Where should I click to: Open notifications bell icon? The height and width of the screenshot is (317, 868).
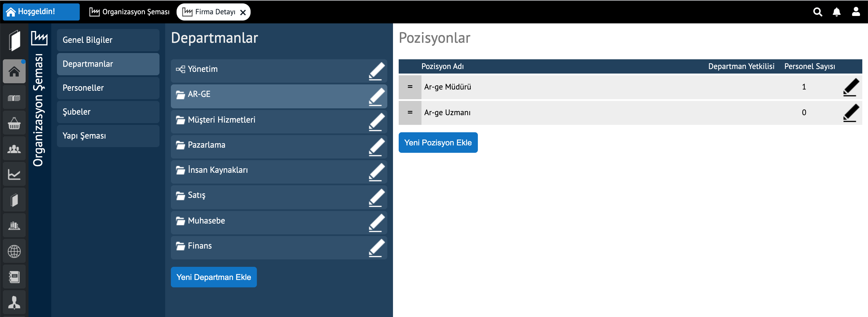coord(836,12)
